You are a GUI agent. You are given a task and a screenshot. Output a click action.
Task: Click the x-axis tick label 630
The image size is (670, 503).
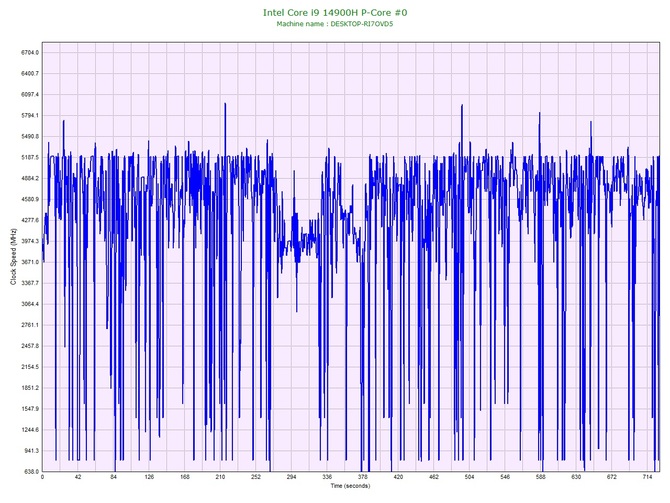pyautogui.click(x=576, y=477)
